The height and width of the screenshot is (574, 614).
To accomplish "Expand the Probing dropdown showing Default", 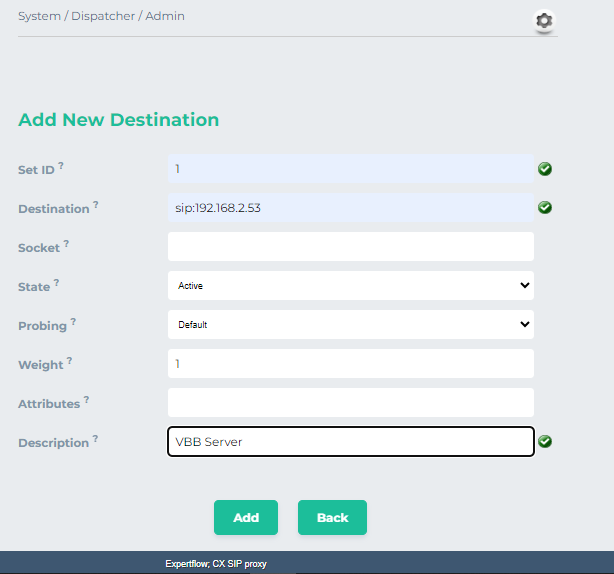I will click(x=350, y=325).
